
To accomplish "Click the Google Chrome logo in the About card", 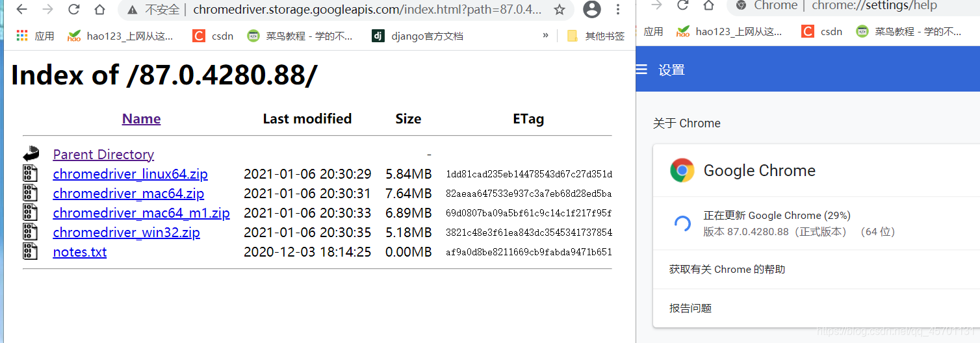I will [682, 170].
